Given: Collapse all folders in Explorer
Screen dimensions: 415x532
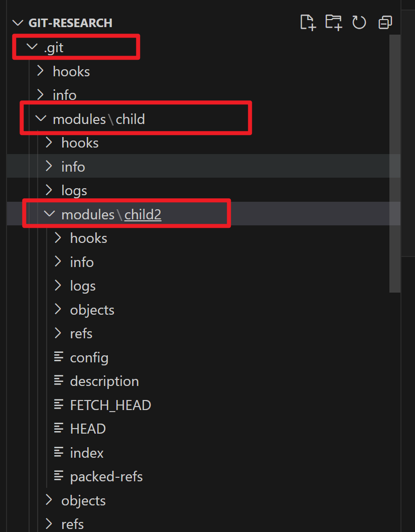Looking at the screenshot, I should tap(385, 23).
